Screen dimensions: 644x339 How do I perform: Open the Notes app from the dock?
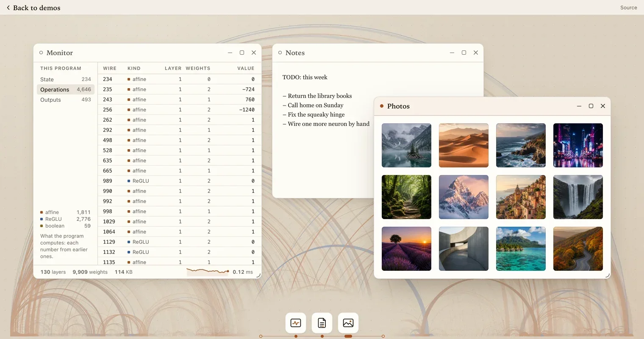(x=322, y=323)
